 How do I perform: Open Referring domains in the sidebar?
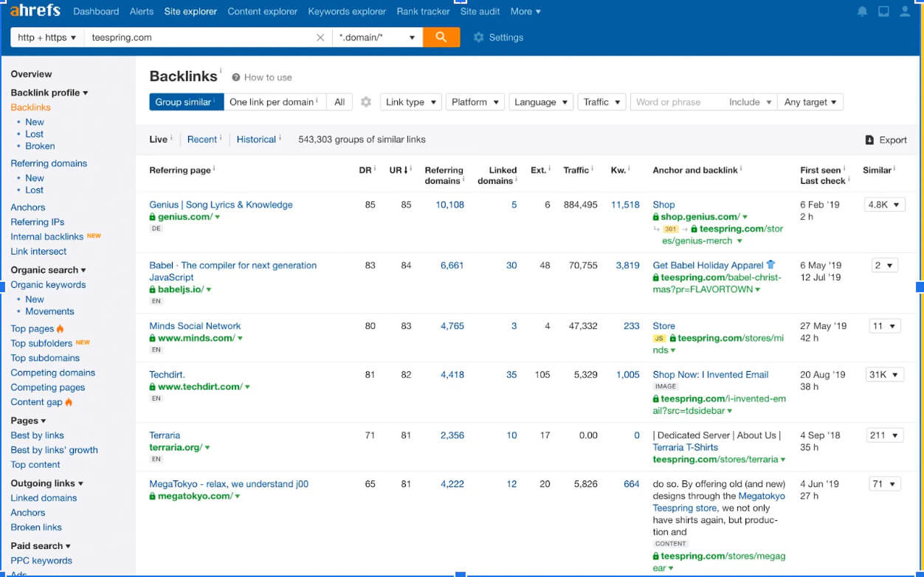tap(49, 163)
